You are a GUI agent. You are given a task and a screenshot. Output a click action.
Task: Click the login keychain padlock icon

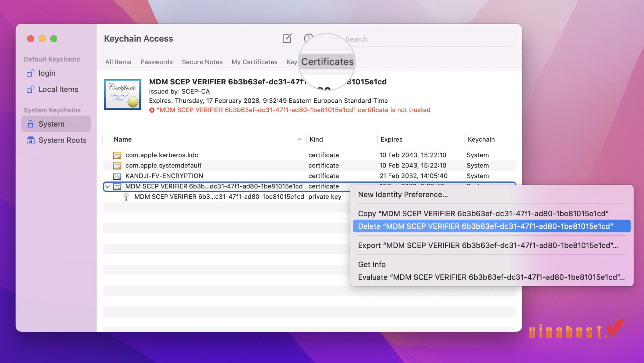click(x=31, y=73)
